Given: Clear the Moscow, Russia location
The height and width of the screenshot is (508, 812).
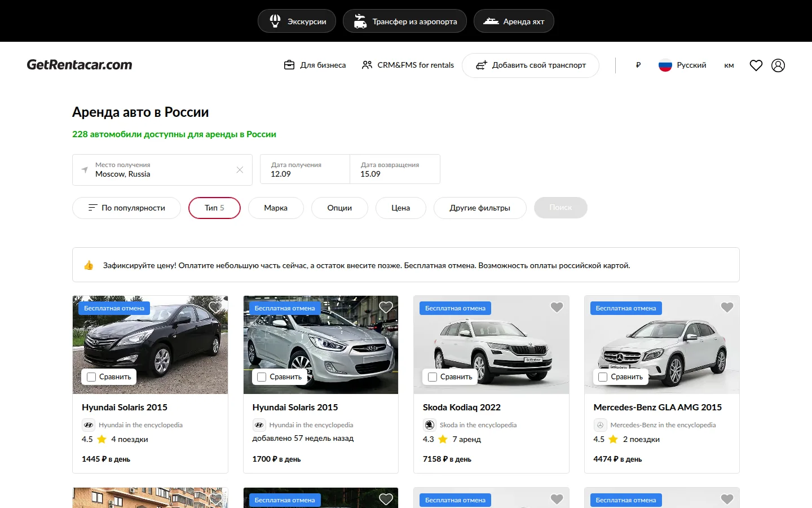Looking at the screenshot, I should tap(240, 170).
